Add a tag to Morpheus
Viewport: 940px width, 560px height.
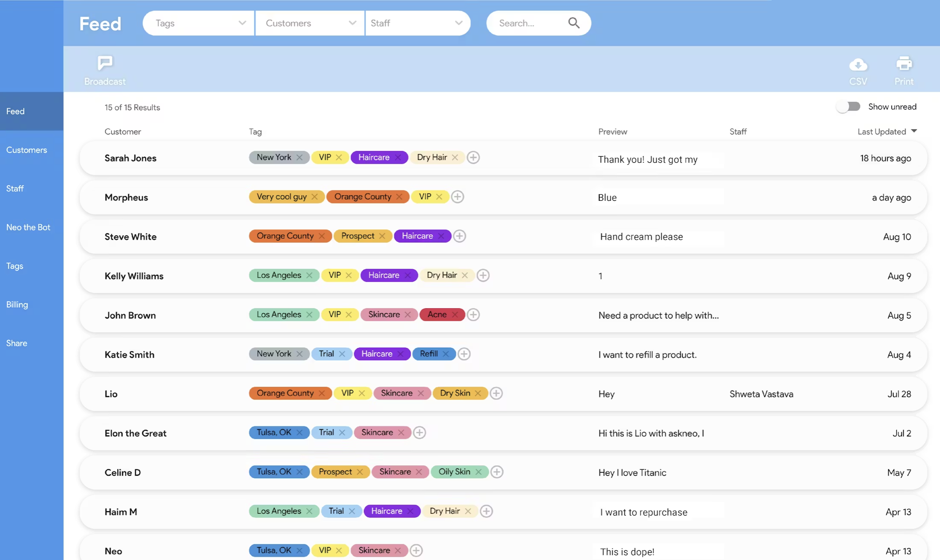pos(457,197)
